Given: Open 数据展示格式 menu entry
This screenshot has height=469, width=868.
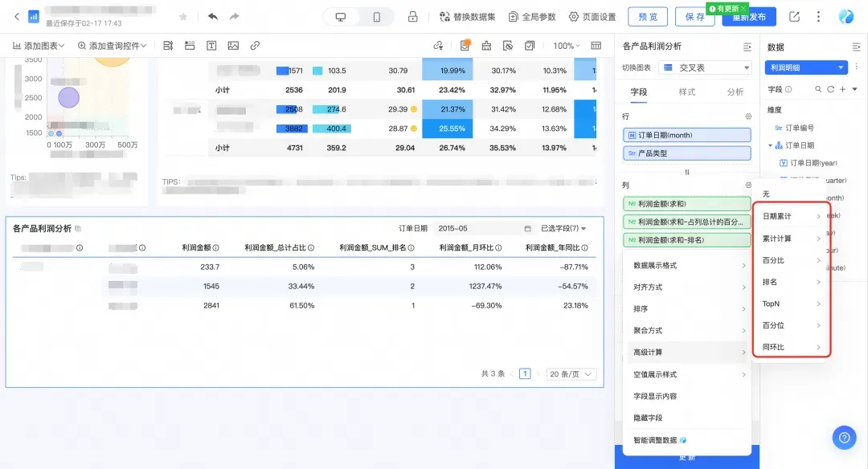Looking at the screenshot, I should (687, 266).
